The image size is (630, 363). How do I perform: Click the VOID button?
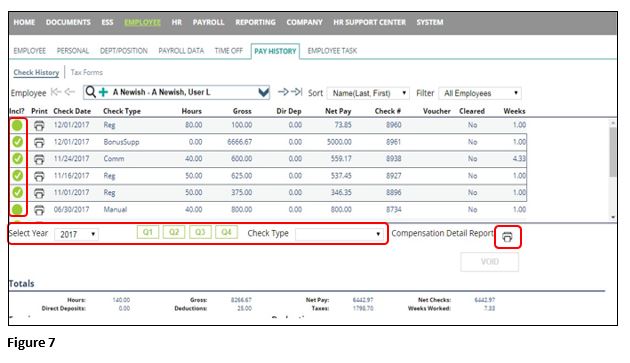point(489,262)
